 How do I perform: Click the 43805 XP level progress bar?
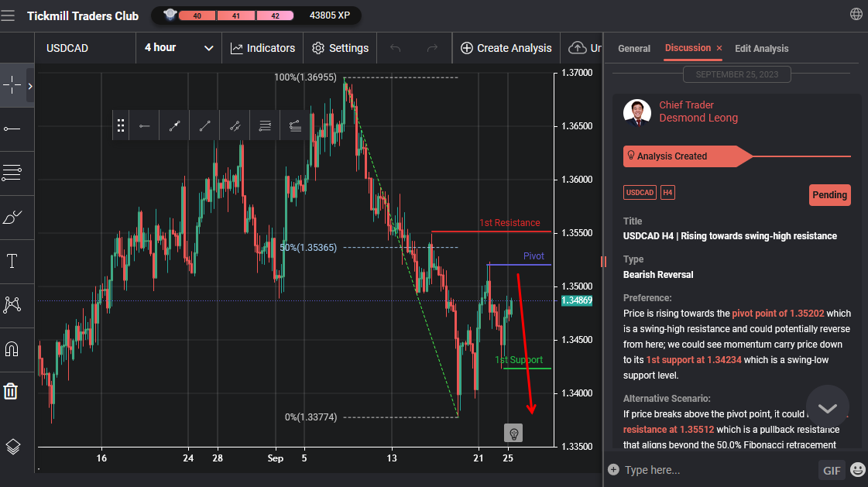click(257, 15)
